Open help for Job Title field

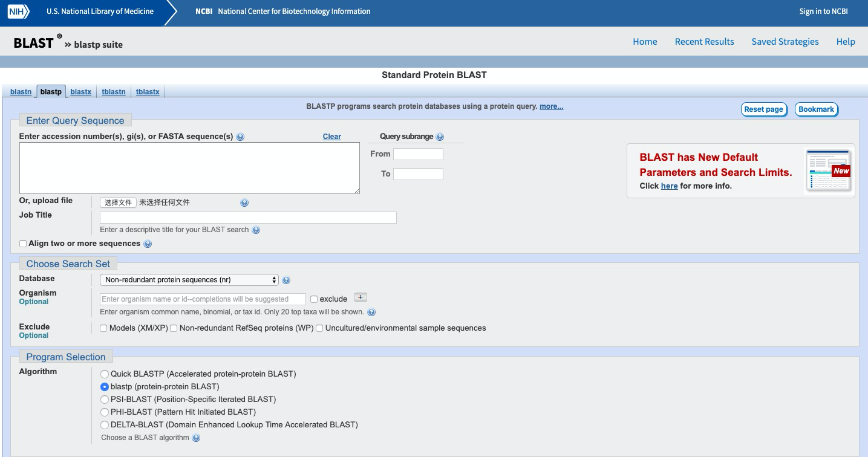(255, 230)
